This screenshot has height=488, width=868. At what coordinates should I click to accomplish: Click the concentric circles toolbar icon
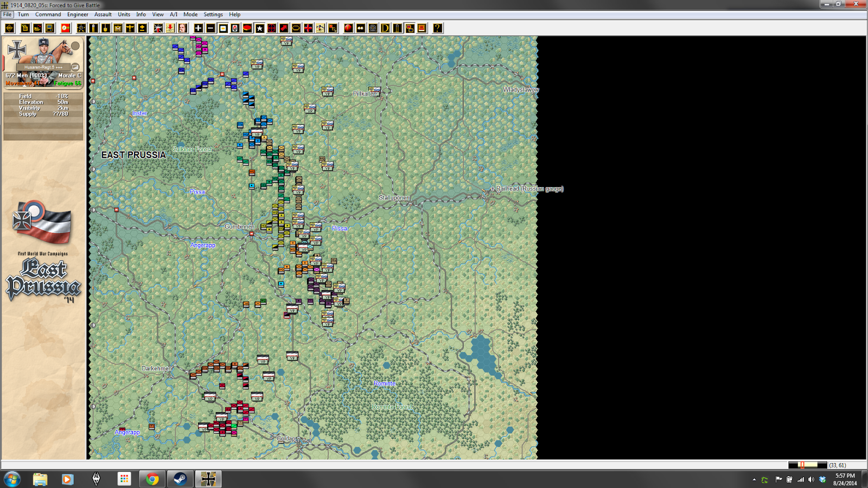(373, 28)
